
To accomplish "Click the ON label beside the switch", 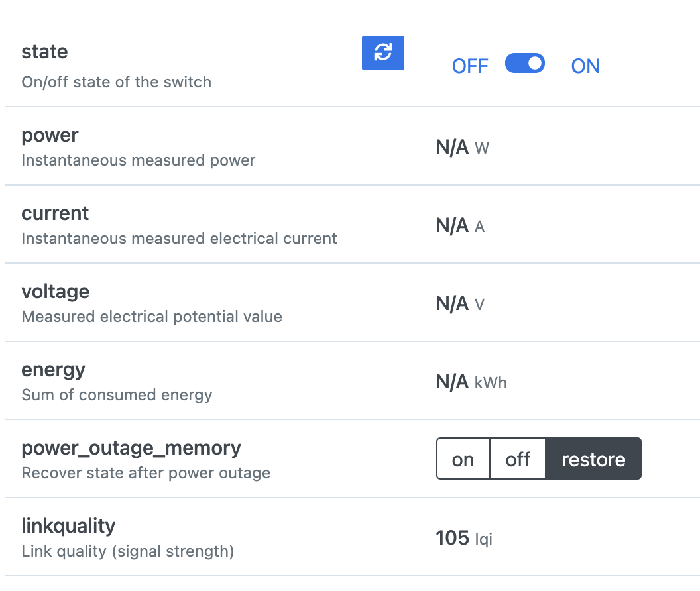I will (585, 66).
